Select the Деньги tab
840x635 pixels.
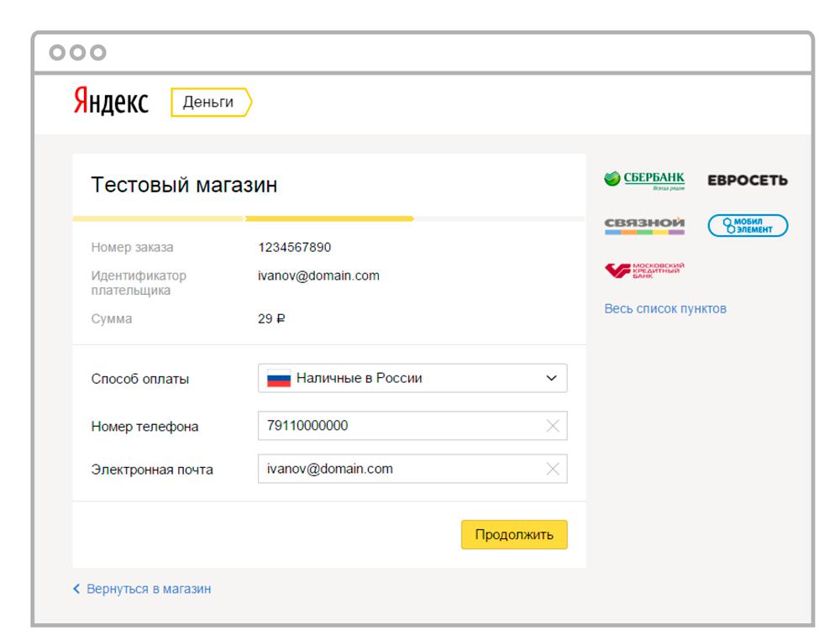click(x=206, y=101)
